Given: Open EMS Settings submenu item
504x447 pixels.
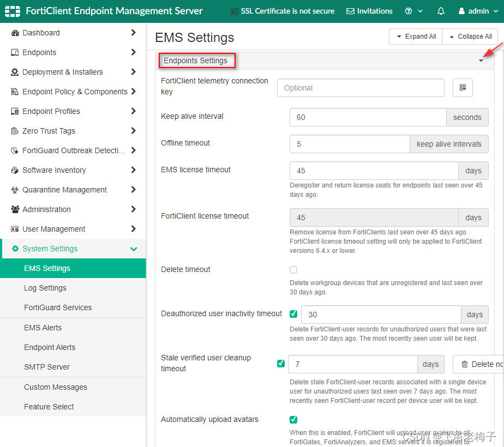Looking at the screenshot, I should [73, 268].
